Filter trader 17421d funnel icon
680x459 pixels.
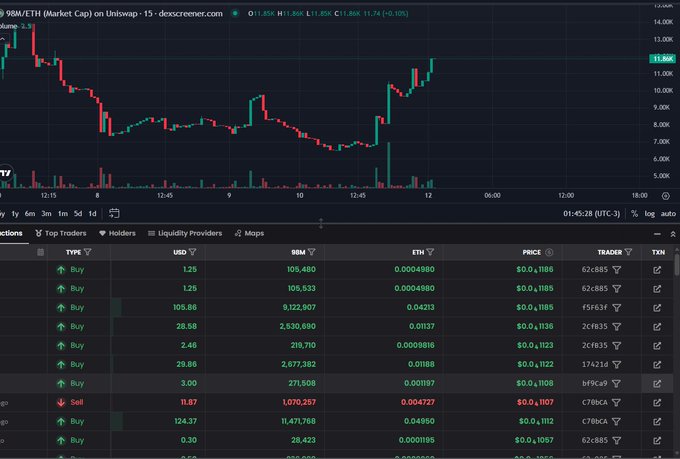[x=617, y=365]
